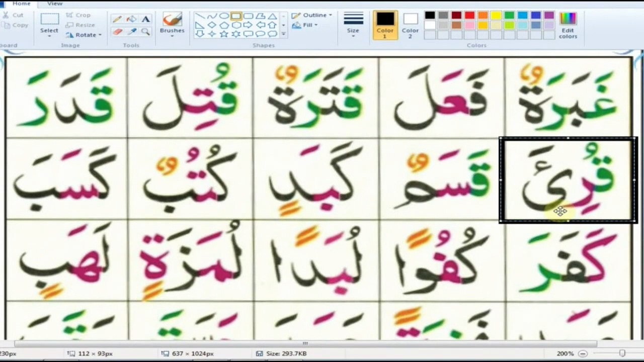Choose the Triangle shape

coord(272,16)
